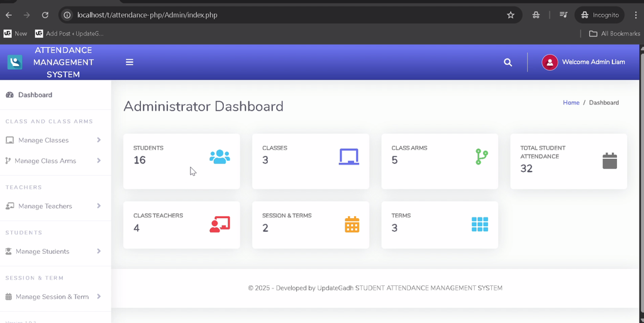Click Welcome Admin Liam profile text
The image size is (644, 323).
click(594, 62)
